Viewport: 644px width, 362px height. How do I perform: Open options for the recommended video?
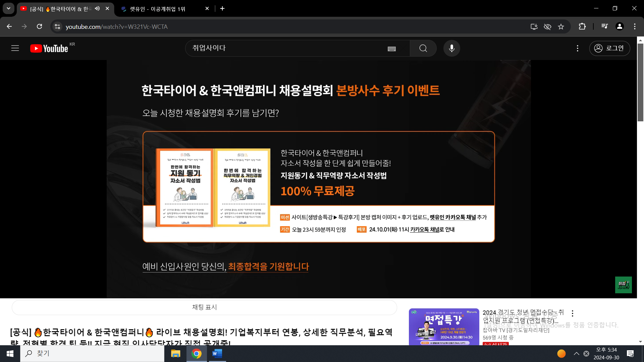coord(572,313)
